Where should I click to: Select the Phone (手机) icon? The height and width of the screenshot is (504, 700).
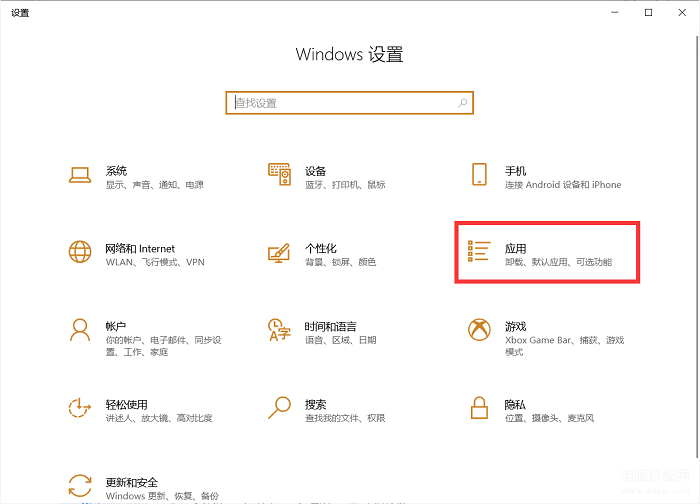pyautogui.click(x=479, y=176)
